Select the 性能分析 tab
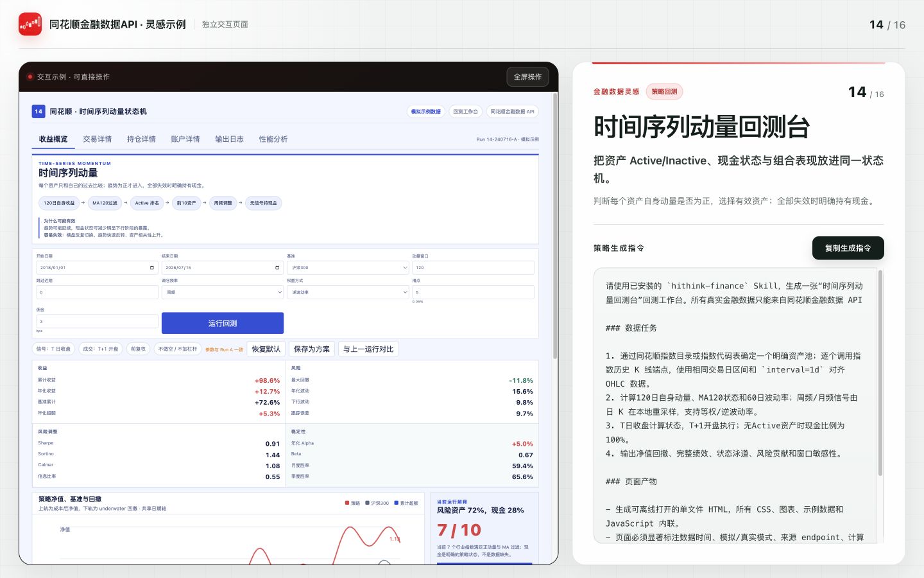The width and height of the screenshot is (924, 578). 273,139
